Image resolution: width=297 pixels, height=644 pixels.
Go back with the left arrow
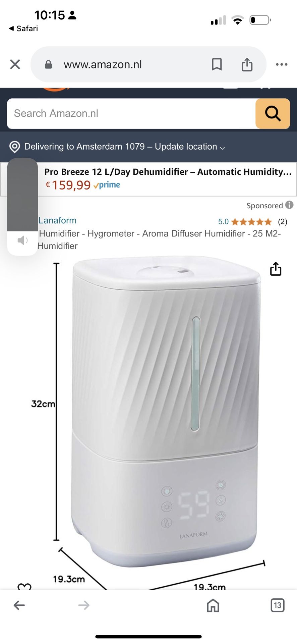tap(19, 605)
